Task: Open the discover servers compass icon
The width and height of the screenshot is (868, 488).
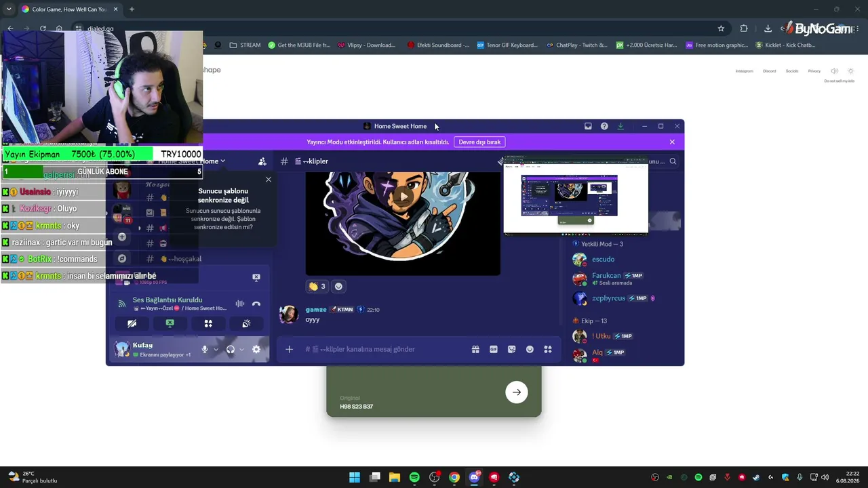Action: click(x=122, y=258)
